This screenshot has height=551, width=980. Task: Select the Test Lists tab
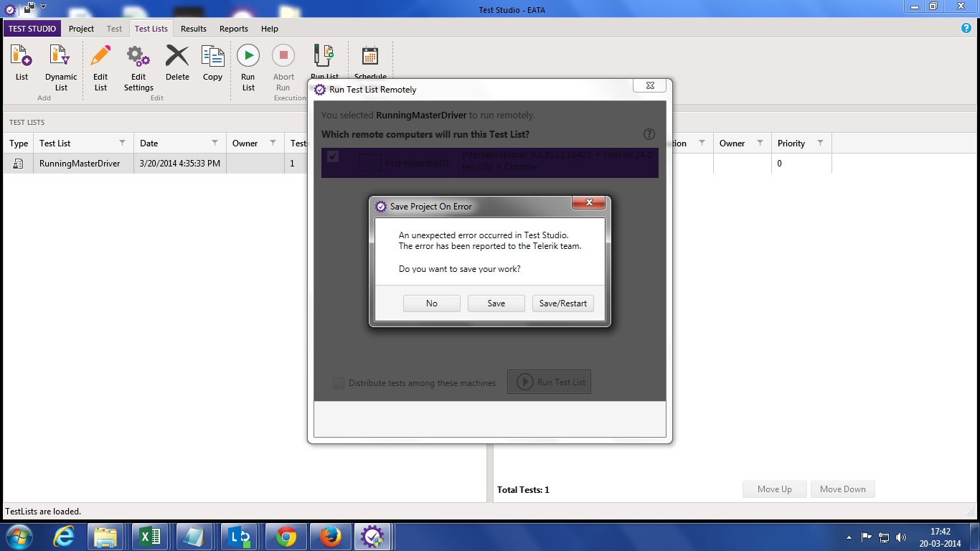point(151,29)
